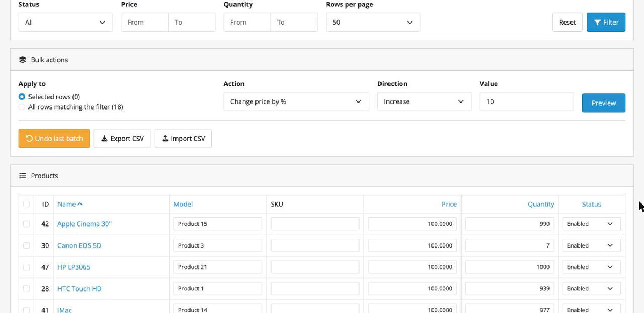The width and height of the screenshot is (644, 313).
Task: Open the Canon EOS 5D product link
Action: 79,245
